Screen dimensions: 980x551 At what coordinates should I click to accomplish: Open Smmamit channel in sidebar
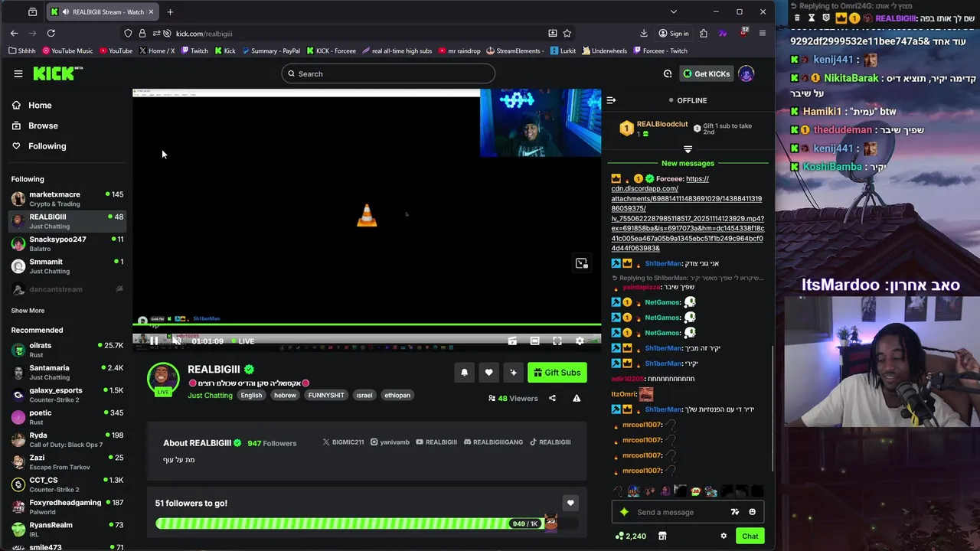[67, 266]
